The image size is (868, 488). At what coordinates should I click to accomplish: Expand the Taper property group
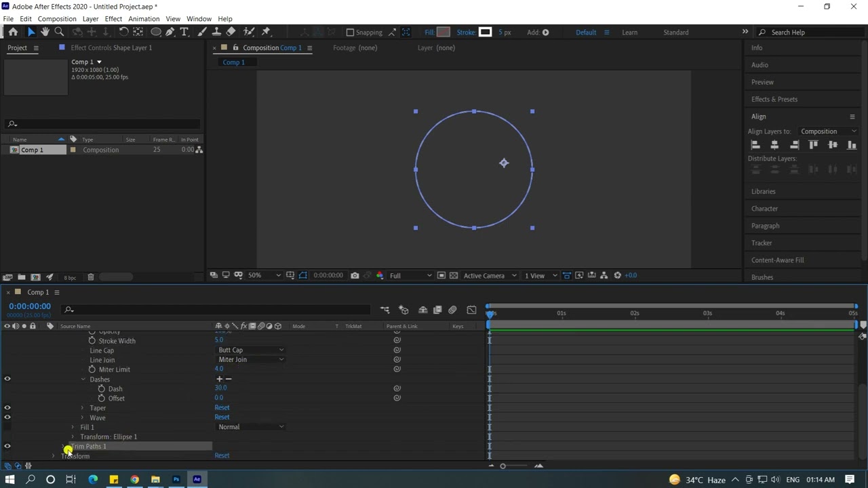(83, 408)
